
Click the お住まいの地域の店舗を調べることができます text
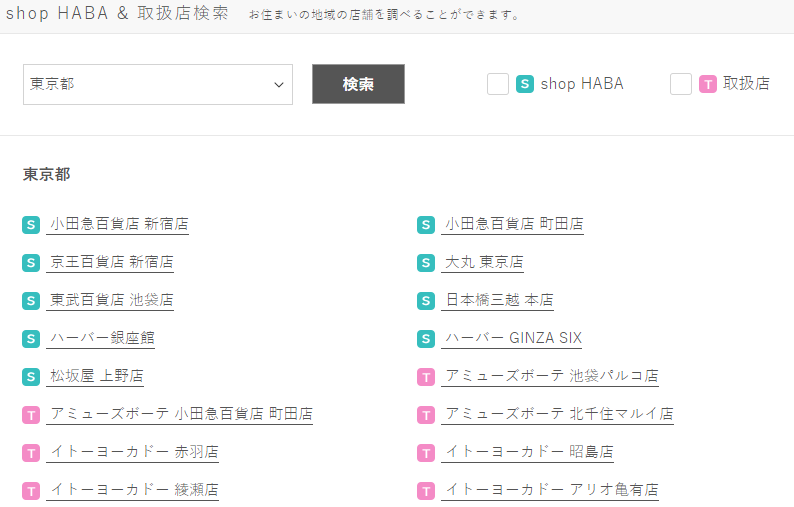coord(384,15)
